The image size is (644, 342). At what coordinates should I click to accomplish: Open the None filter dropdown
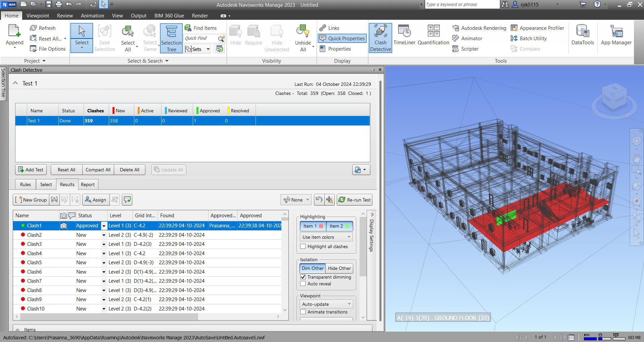(296, 200)
